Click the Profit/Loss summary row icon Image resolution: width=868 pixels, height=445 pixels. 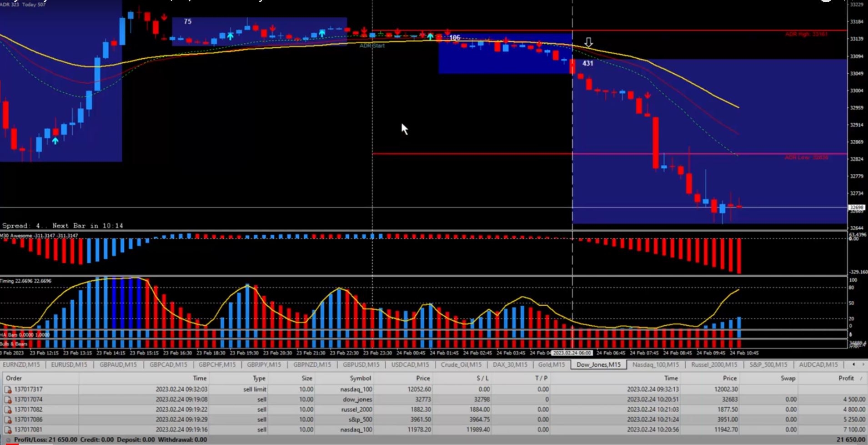8,440
